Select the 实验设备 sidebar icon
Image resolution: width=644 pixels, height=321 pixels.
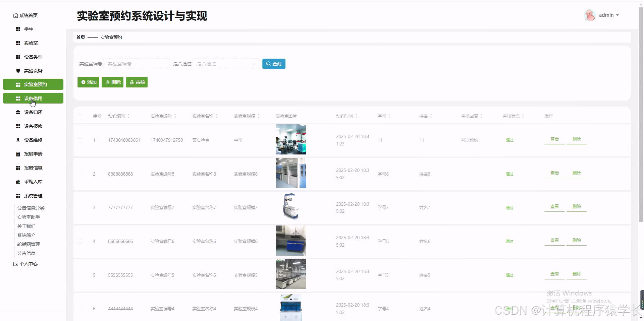tap(18, 71)
